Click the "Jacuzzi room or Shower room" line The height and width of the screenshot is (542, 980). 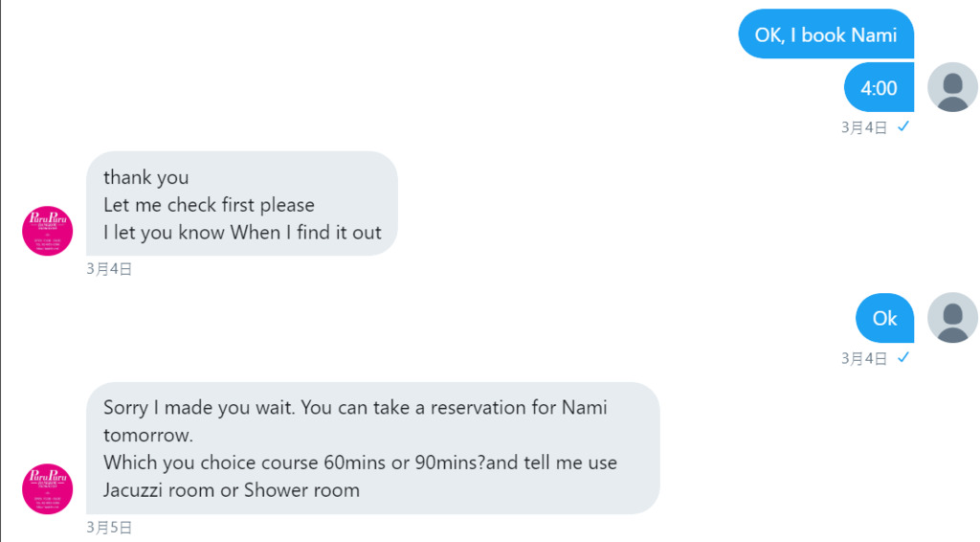pyautogui.click(x=232, y=490)
